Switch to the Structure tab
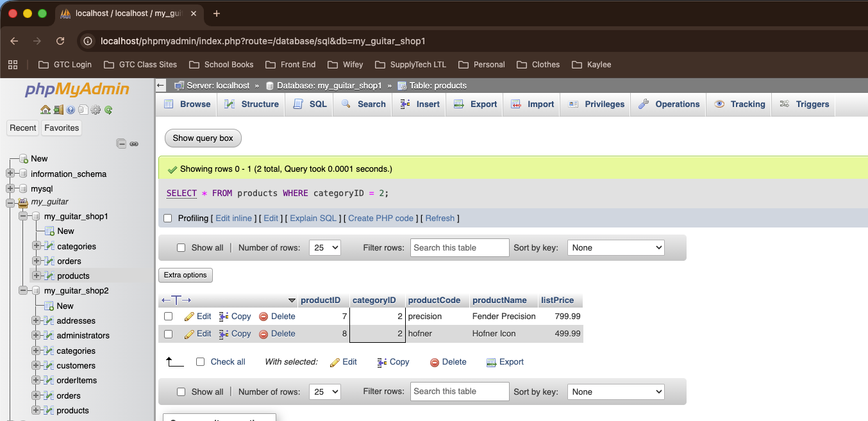This screenshot has height=421, width=868. point(251,104)
